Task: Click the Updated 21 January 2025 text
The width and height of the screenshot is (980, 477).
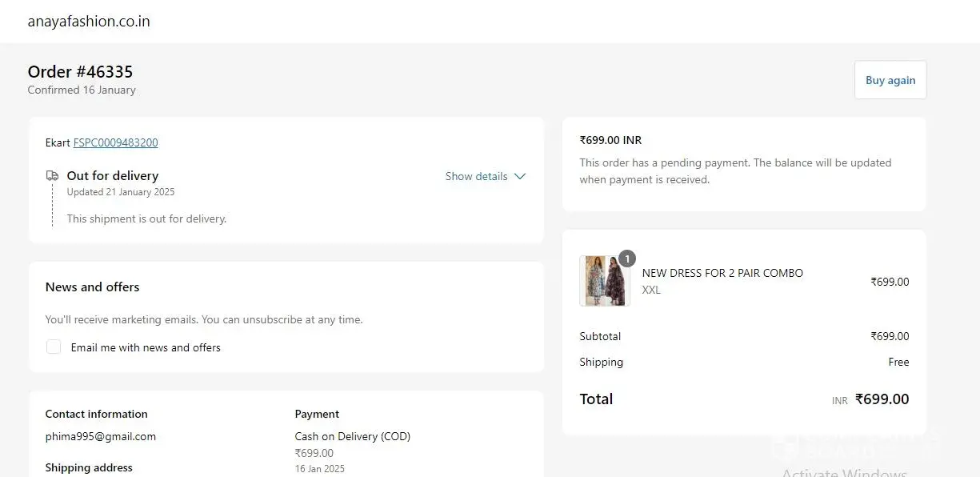Action: (x=121, y=192)
